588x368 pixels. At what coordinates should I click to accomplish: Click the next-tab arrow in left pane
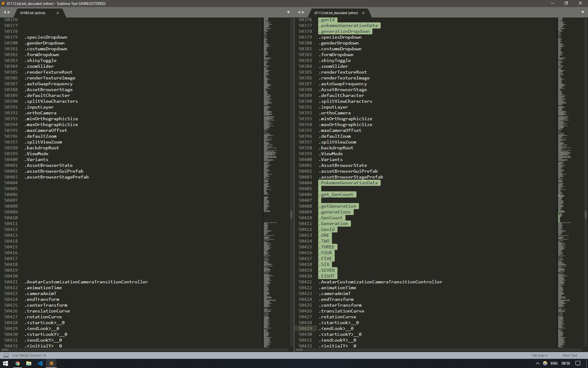9,12
